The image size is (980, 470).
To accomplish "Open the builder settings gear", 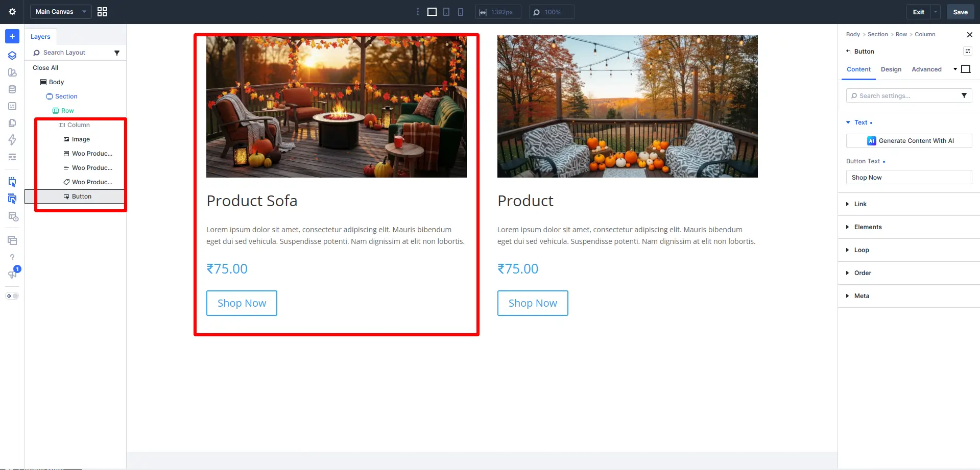I will click(x=12, y=12).
